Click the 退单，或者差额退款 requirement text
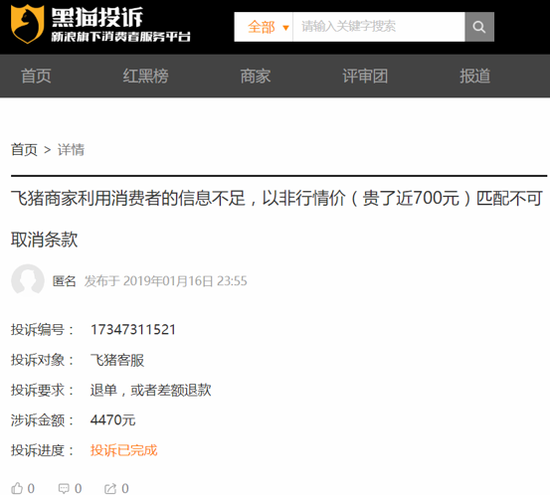550x495 pixels. click(151, 390)
